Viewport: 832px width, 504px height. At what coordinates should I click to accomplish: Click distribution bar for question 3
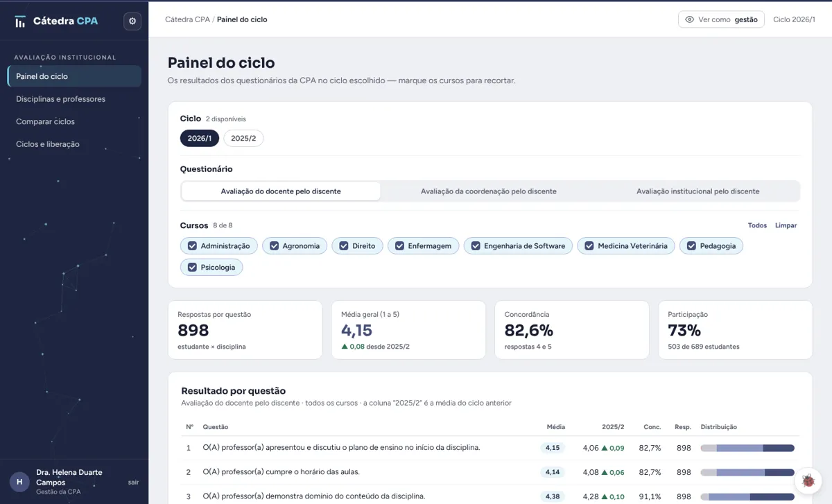747,496
